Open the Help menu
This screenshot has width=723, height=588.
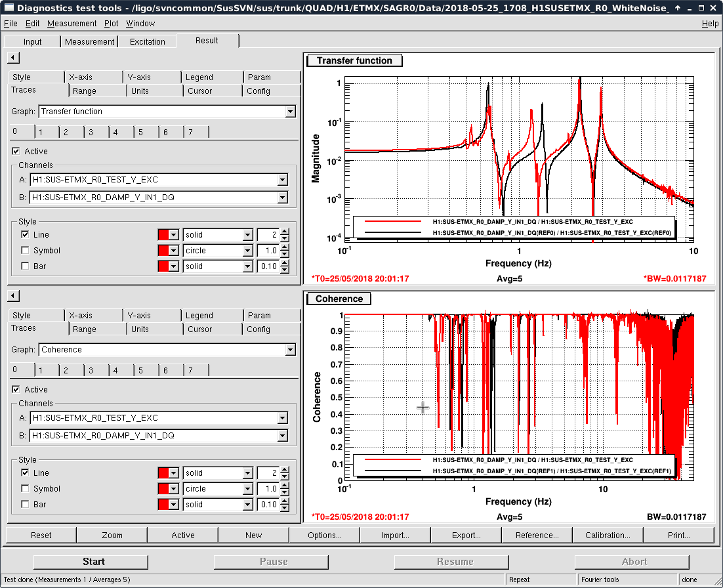point(710,24)
